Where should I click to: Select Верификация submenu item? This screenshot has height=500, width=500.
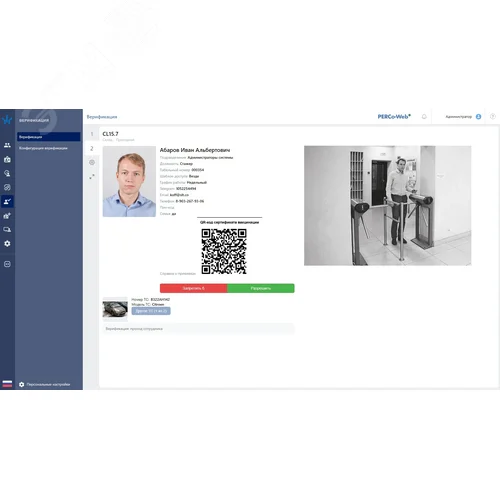pos(49,137)
